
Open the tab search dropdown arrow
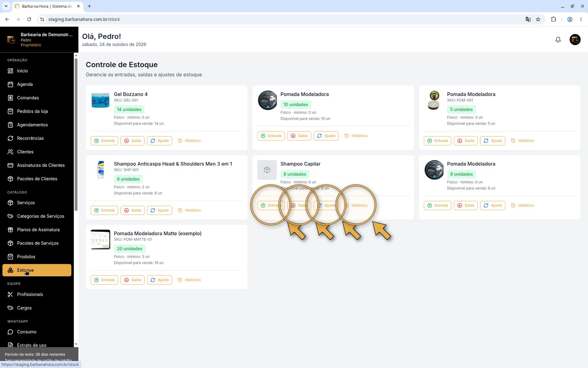(6, 6)
